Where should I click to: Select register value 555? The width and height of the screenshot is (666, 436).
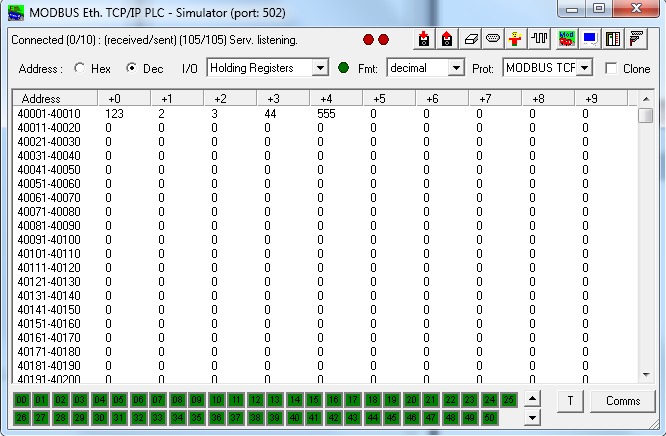click(x=326, y=113)
